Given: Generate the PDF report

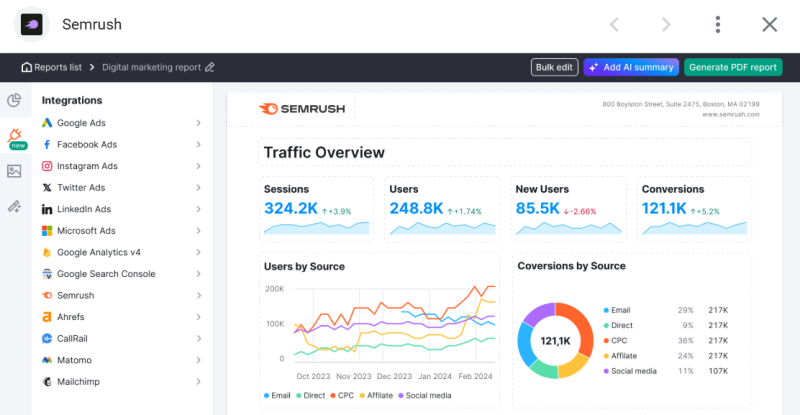Looking at the screenshot, I should point(733,67).
